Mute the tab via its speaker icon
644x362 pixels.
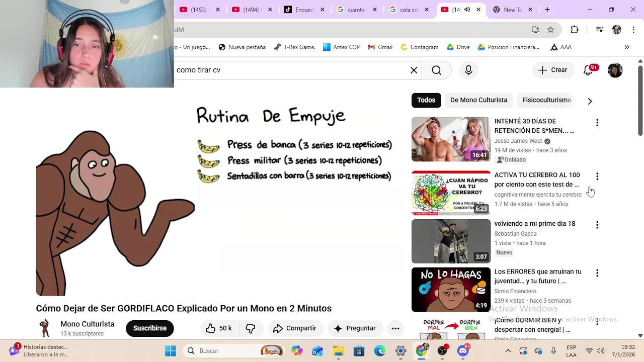click(467, 10)
